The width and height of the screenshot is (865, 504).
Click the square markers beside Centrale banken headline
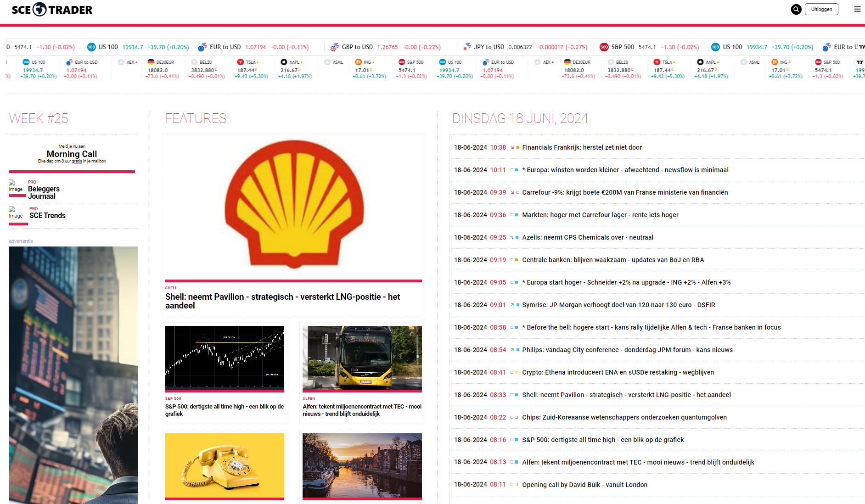tap(514, 260)
